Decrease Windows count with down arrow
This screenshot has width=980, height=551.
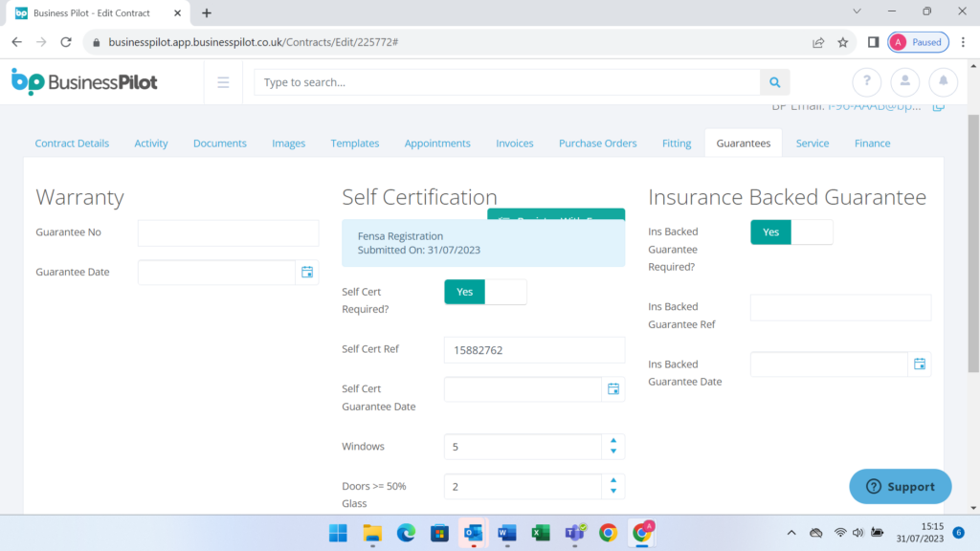[x=613, y=452]
